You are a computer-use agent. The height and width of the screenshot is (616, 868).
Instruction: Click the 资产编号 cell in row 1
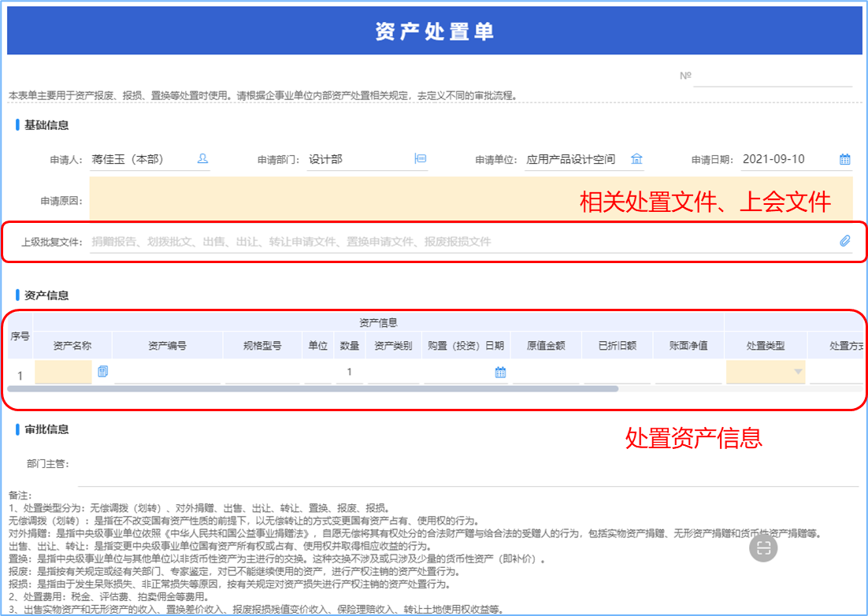pos(167,373)
